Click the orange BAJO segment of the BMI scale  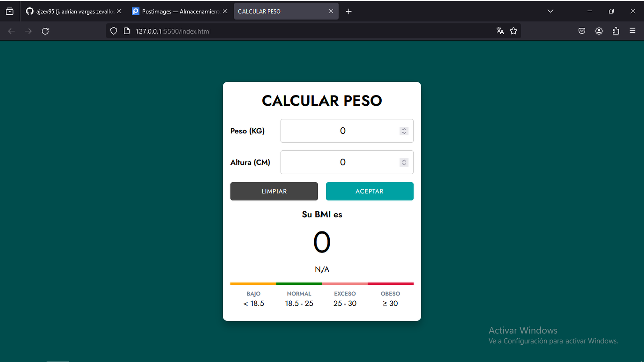click(x=253, y=283)
